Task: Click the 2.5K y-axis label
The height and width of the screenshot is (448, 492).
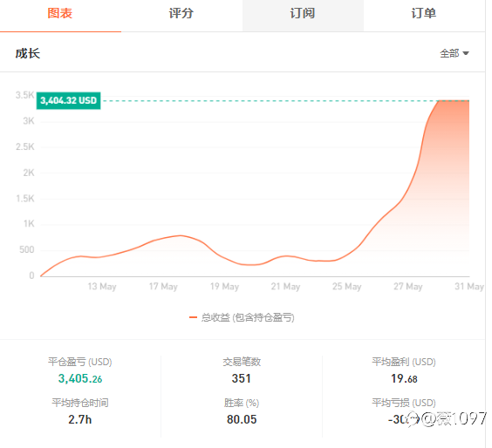Action: tap(24, 146)
